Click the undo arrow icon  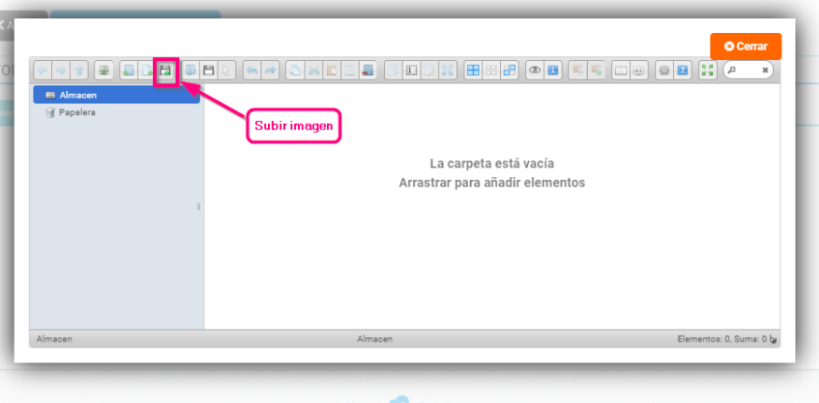(x=252, y=70)
